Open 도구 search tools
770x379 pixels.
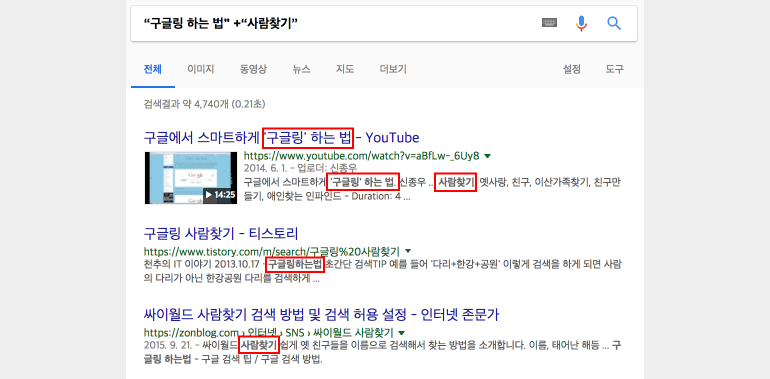pyautogui.click(x=614, y=69)
